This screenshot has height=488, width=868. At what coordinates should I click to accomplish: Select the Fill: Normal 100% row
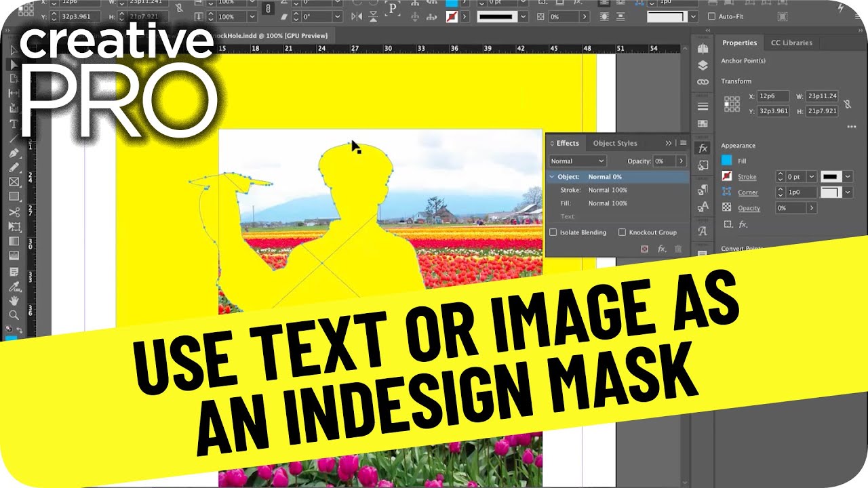617,203
